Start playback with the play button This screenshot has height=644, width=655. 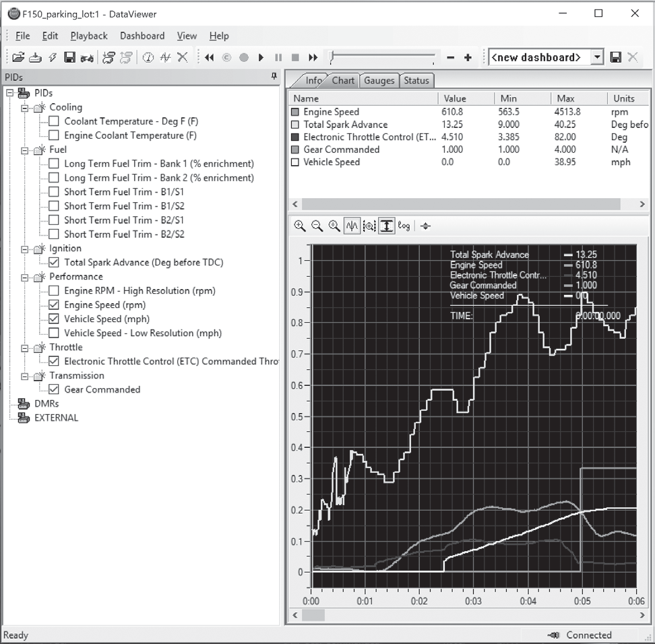261,58
